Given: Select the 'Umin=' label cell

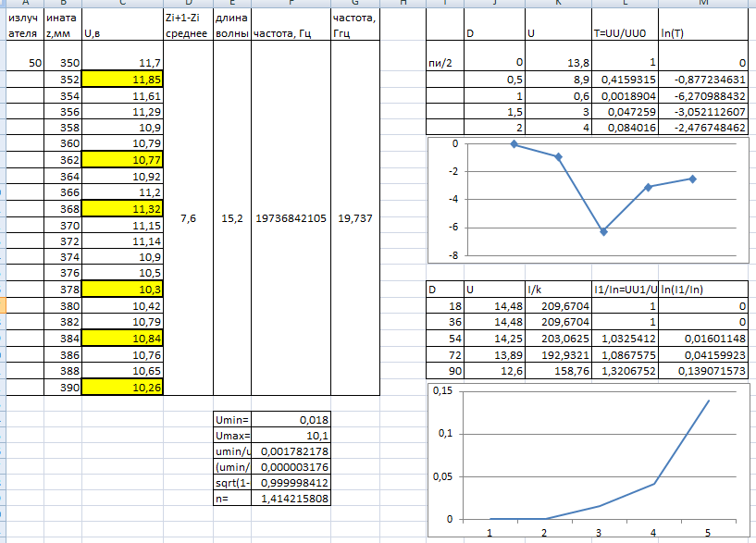Looking at the screenshot, I should click(x=232, y=420).
